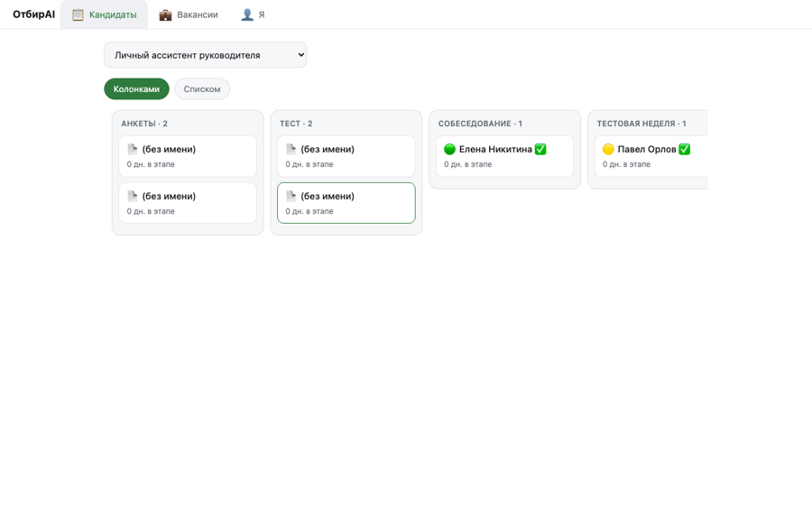This screenshot has height=508, width=812.
Task: Open the Личный ассистент руководителя vacancy dropdown
Action: [206, 55]
